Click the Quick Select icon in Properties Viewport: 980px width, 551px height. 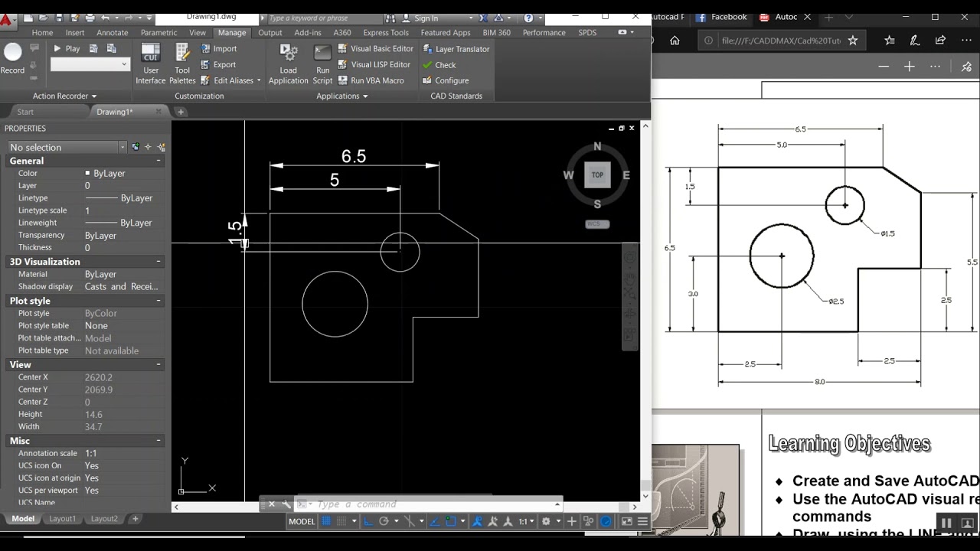[x=162, y=147]
